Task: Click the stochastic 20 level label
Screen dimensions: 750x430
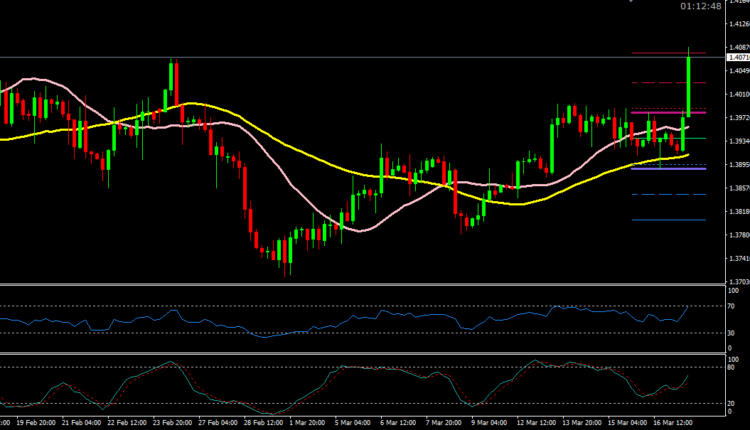Action: 734,403
